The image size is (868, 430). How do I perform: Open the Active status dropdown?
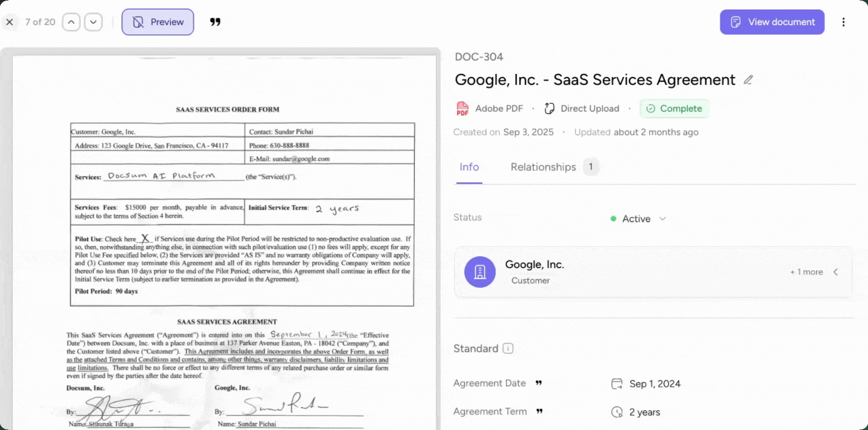click(638, 219)
